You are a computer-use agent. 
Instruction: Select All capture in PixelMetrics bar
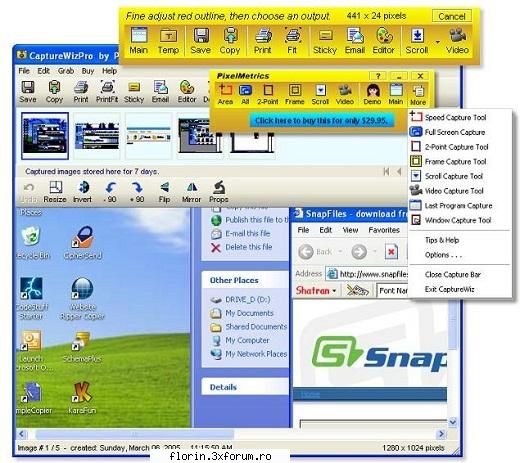[x=245, y=94]
